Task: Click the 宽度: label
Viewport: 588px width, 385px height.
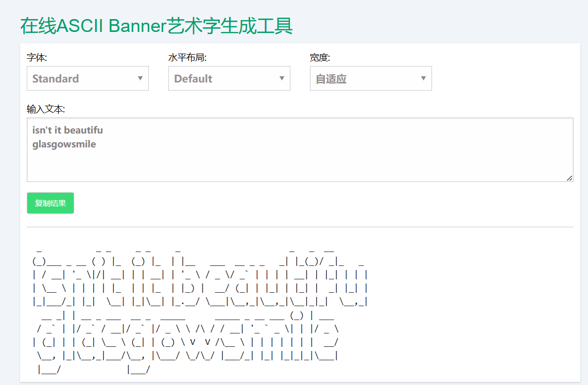Action: coord(320,57)
